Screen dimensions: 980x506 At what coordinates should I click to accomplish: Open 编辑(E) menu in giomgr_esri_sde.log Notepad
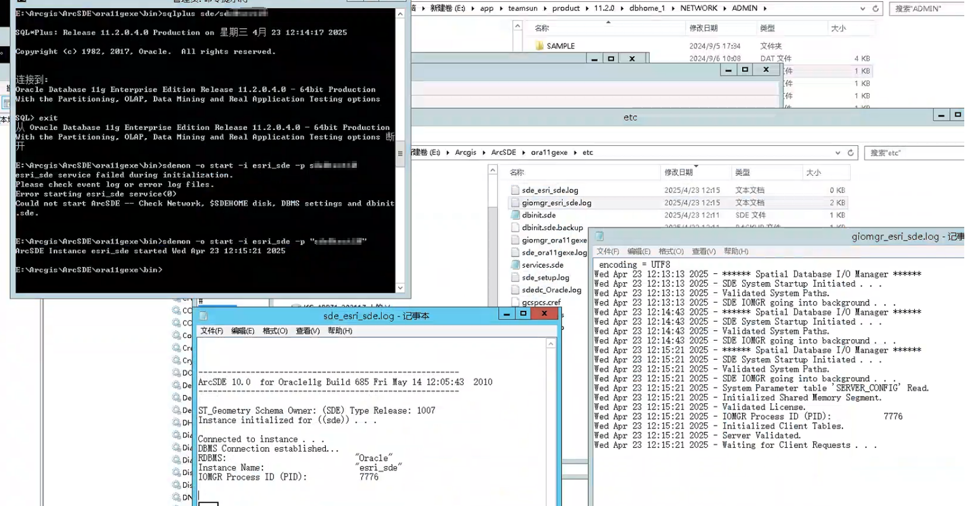(638, 251)
